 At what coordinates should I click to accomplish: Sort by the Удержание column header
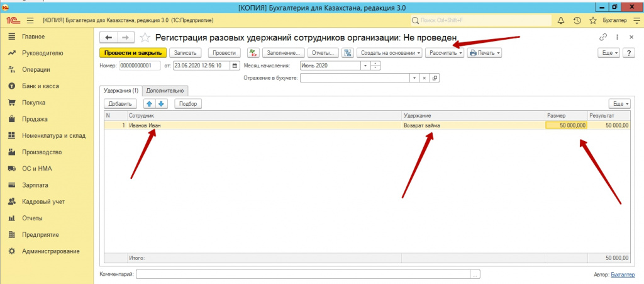coord(474,116)
